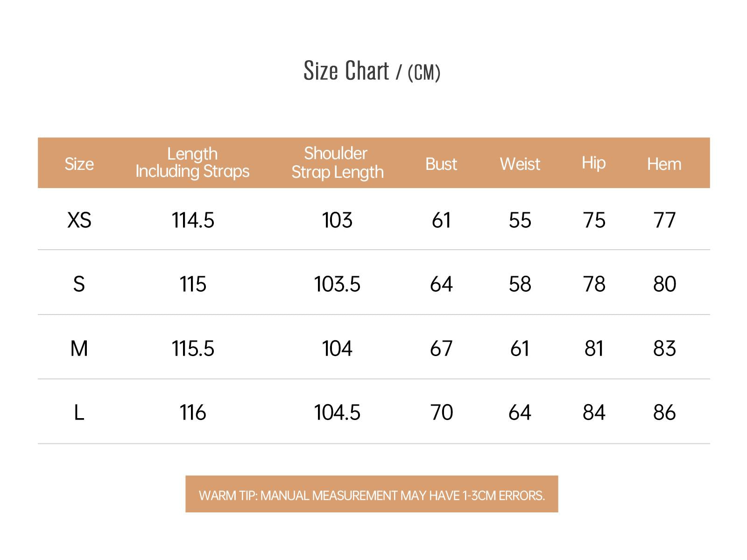Image resolution: width=747 pixels, height=560 pixels.
Task: Select the hem value 86
Action: (x=664, y=412)
